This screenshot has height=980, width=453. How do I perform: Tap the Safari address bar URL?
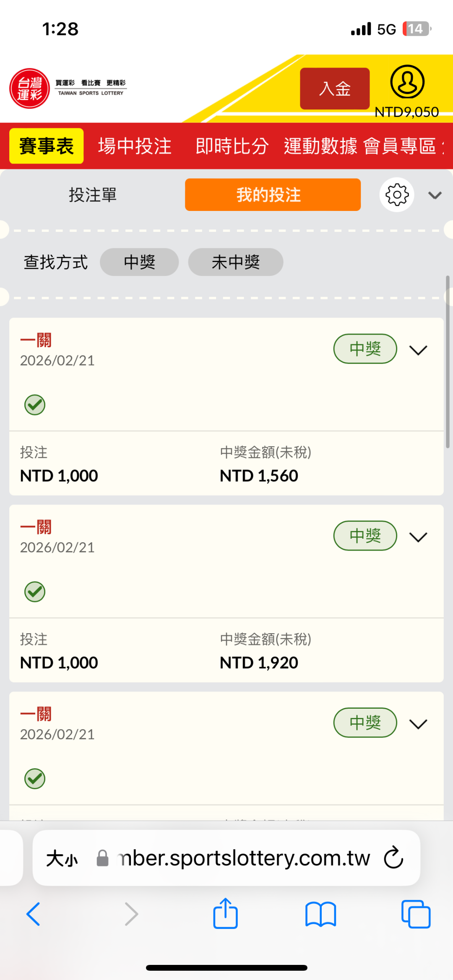(x=243, y=858)
